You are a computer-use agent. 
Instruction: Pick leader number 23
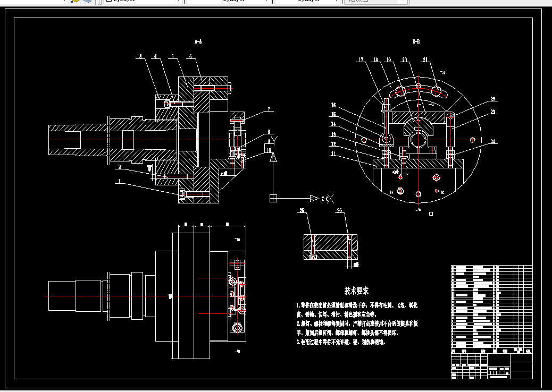pos(493,112)
